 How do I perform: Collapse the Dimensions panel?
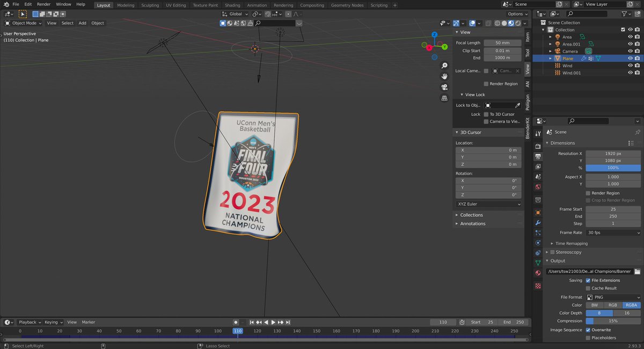pos(562,143)
